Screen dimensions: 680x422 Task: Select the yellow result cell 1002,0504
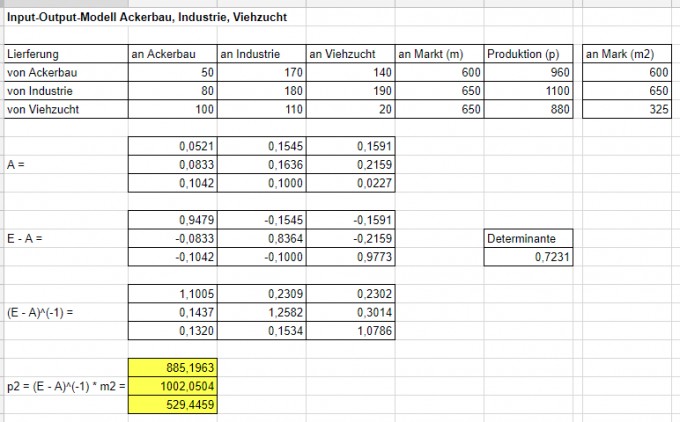pyautogui.click(x=173, y=386)
